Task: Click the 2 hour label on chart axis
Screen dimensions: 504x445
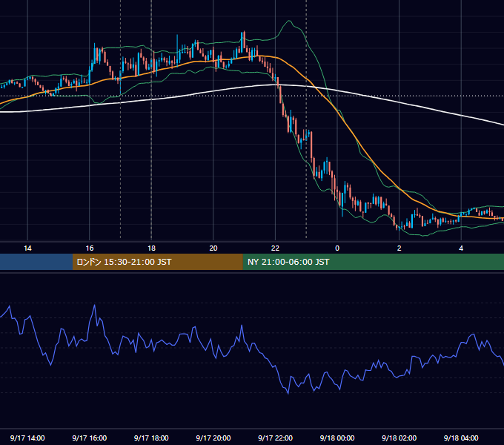Action: 399,248
